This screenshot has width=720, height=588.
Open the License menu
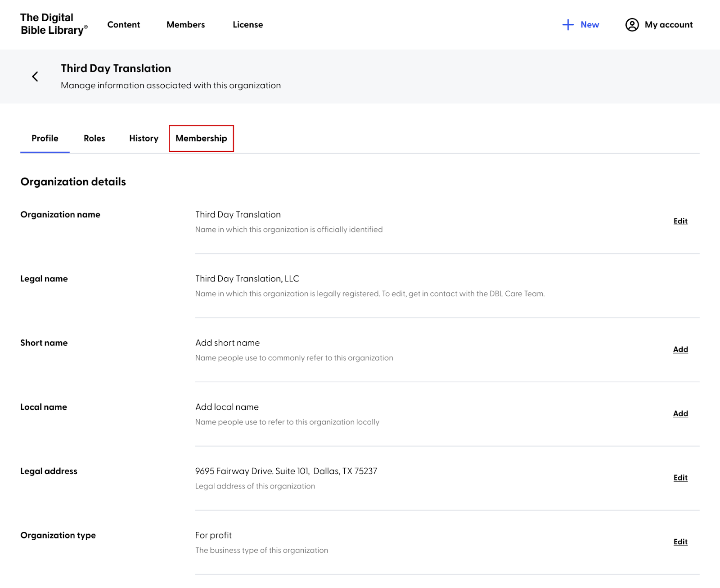coord(248,25)
